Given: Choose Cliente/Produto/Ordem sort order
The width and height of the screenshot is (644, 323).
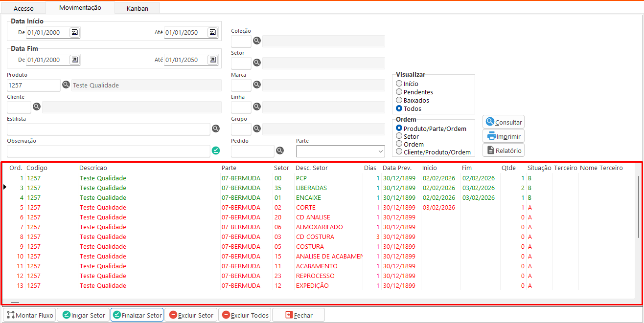Looking at the screenshot, I should pyautogui.click(x=399, y=152).
